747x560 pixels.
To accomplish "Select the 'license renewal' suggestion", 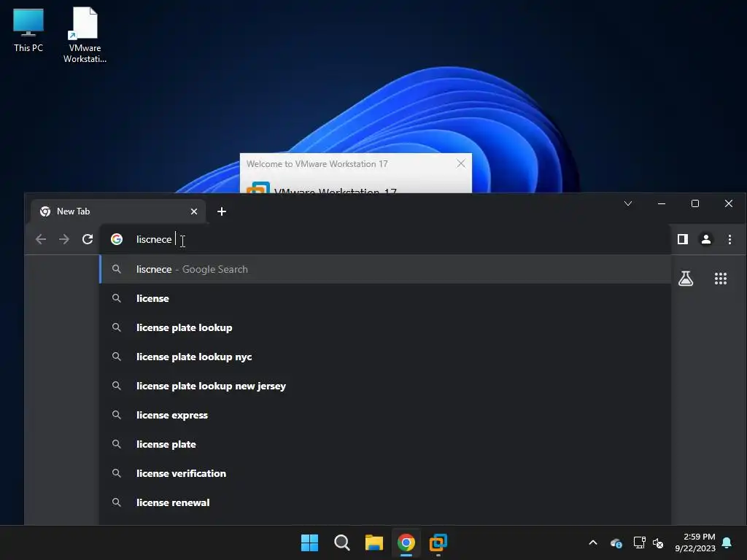I will (x=385, y=502).
